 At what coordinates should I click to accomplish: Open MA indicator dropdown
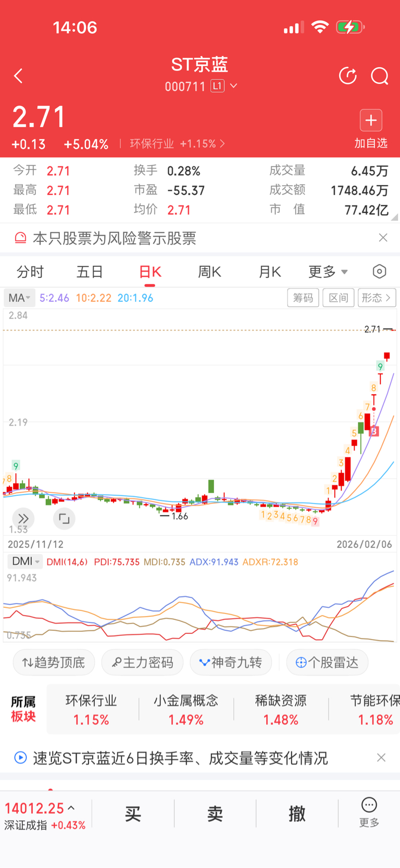coord(19,298)
